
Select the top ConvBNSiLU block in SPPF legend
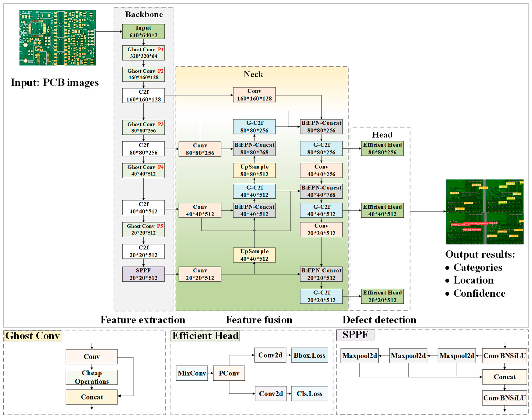(504, 356)
